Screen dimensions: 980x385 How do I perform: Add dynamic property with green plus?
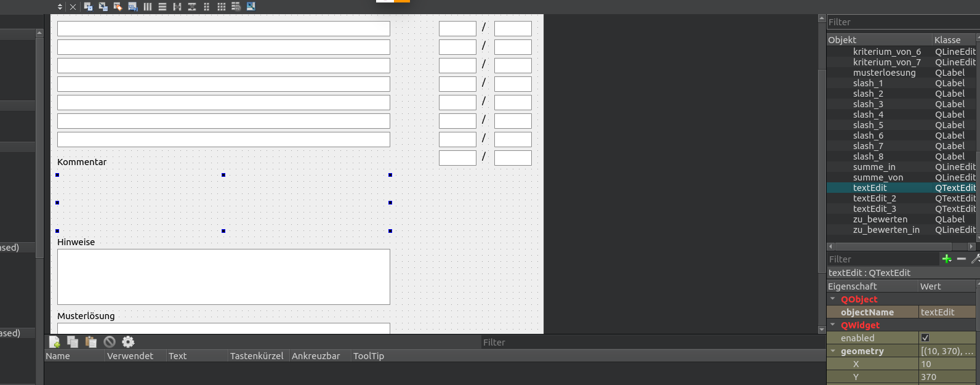click(947, 259)
